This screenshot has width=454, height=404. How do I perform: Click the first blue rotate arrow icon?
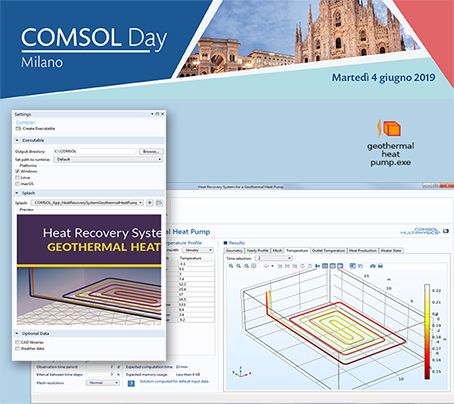pyautogui.click(x=303, y=266)
